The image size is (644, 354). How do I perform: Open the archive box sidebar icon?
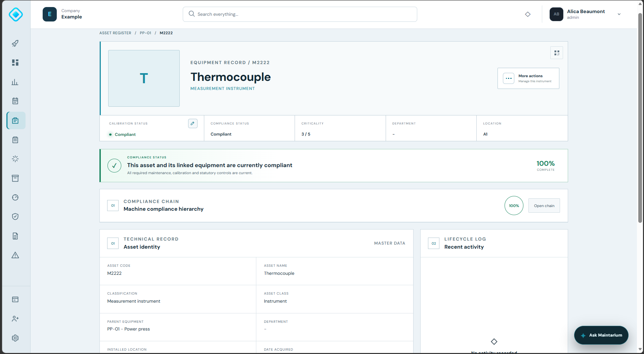tap(15, 178)
